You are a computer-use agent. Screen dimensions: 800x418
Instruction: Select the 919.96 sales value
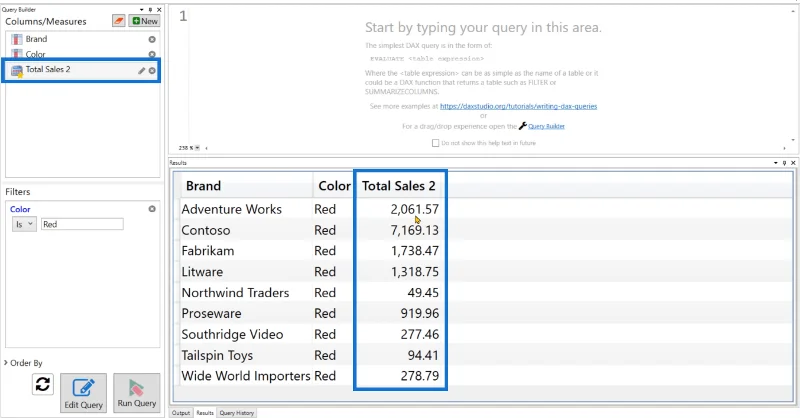(419, 313)
